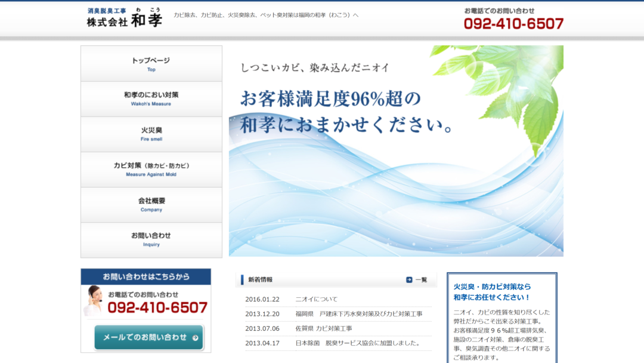
Task: Open the 一覧 news list link
Action: [x=421, y=279]
